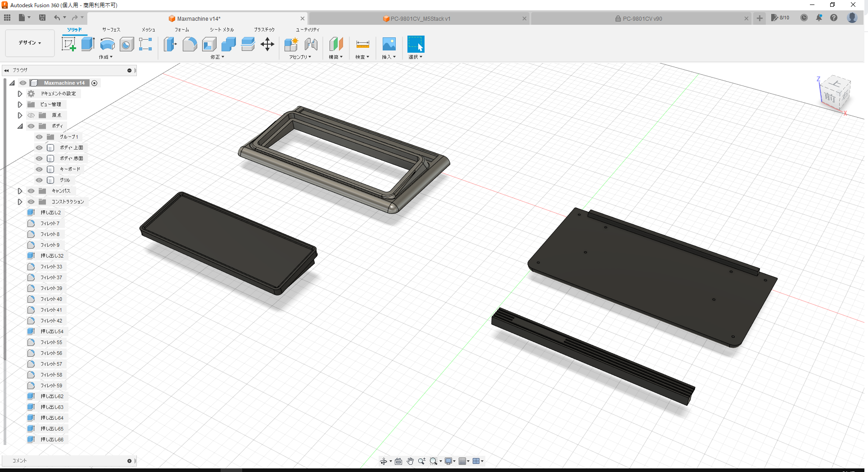This screenshot has height=472, width=868.
Task: Switch to the サーフェス ribbon tab
Action: (111, 30)
